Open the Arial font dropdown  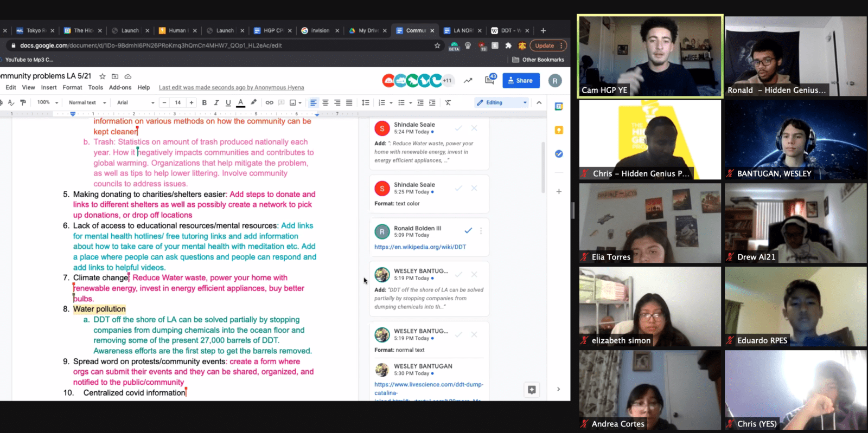(x=135, y=102)
